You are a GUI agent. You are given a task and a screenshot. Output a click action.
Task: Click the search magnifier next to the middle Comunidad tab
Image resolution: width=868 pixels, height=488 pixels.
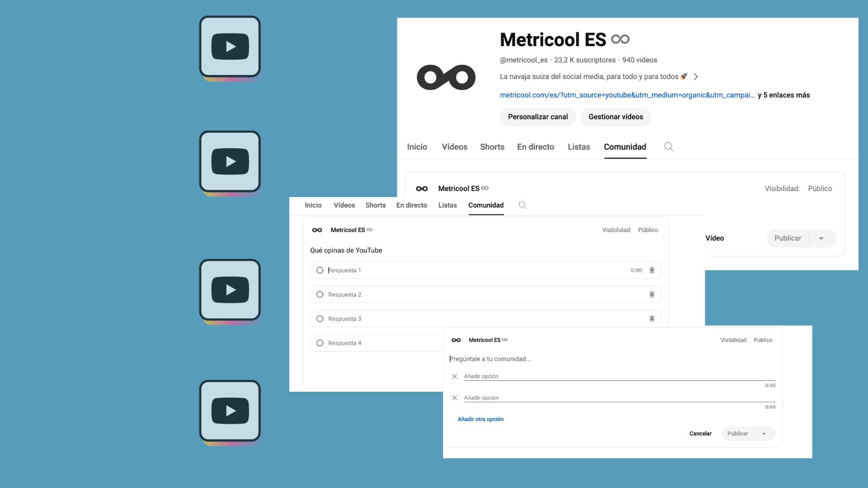point(522,205)
